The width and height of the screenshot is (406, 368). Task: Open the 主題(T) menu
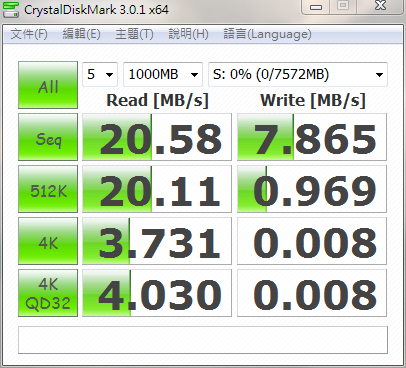point(134,34)
